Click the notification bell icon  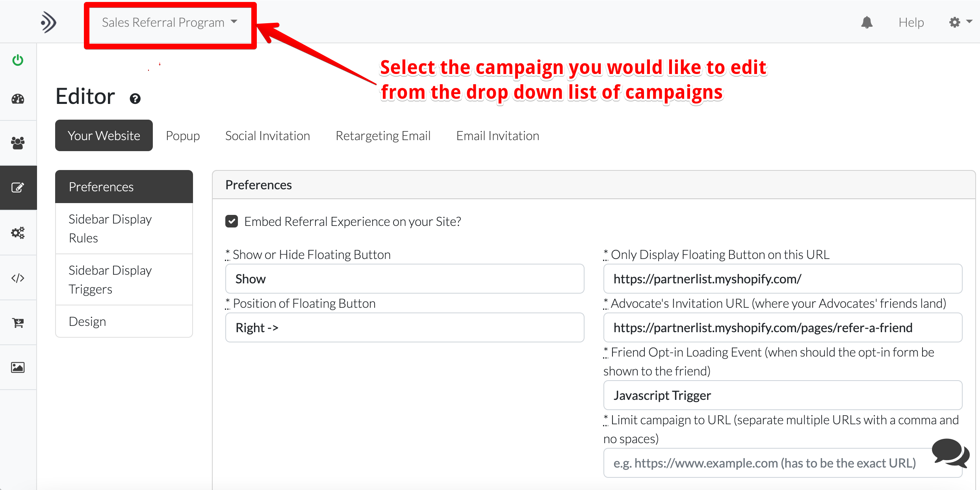click(x=867, y=22)
